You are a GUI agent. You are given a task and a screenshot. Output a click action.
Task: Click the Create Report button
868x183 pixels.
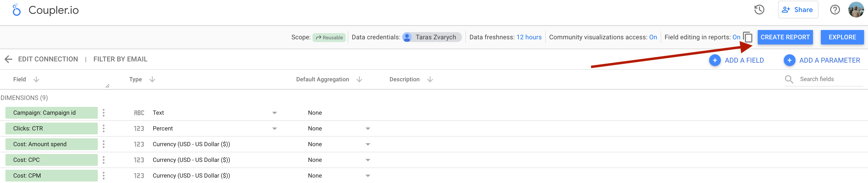[785, 37]
